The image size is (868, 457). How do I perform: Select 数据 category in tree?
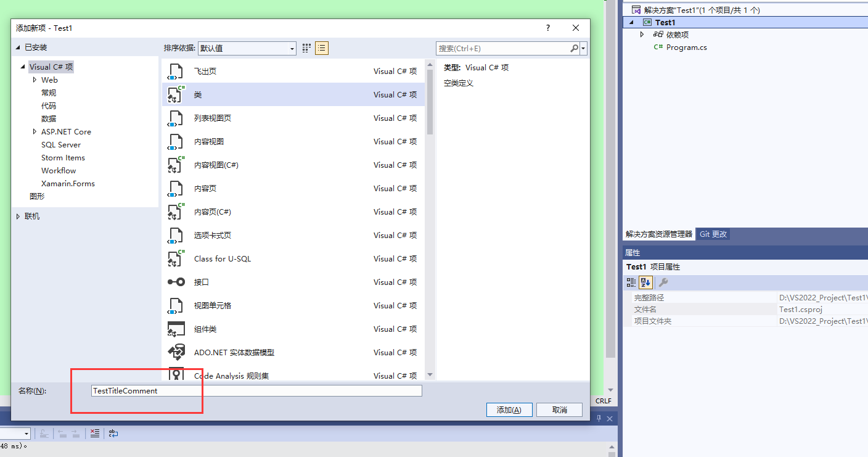pyautogui.click(x=49, y=119)
